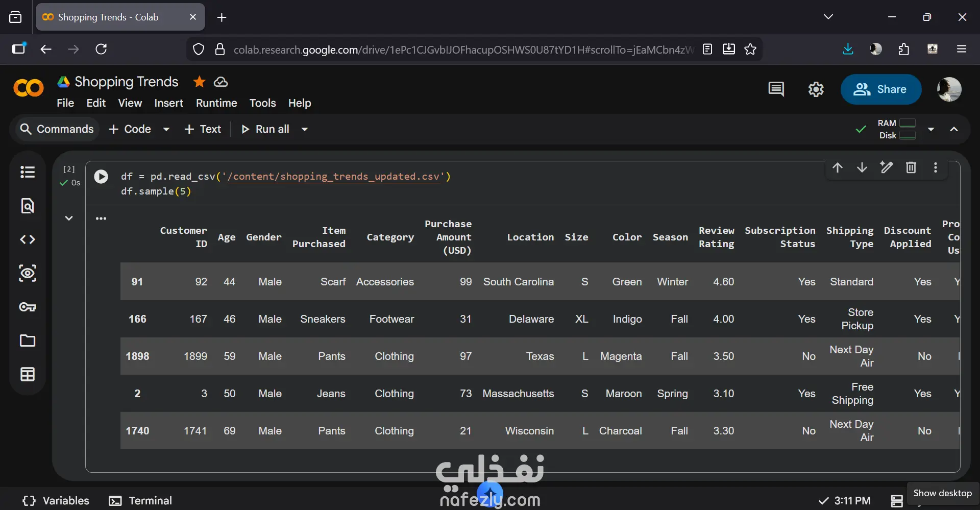The height and width of the screenshot is (510, 980).
Task: Open the Variables panel
Action: [56, 501]
